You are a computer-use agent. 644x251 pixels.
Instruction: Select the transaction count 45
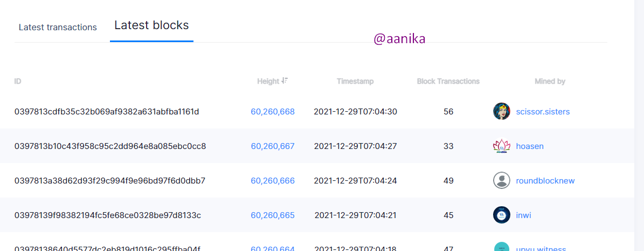[x=448, y=215]
